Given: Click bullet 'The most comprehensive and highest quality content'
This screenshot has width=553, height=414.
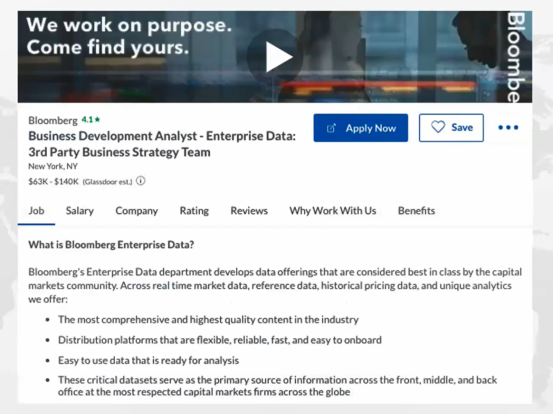Looking at the screenshot, I should click(208, 319).
